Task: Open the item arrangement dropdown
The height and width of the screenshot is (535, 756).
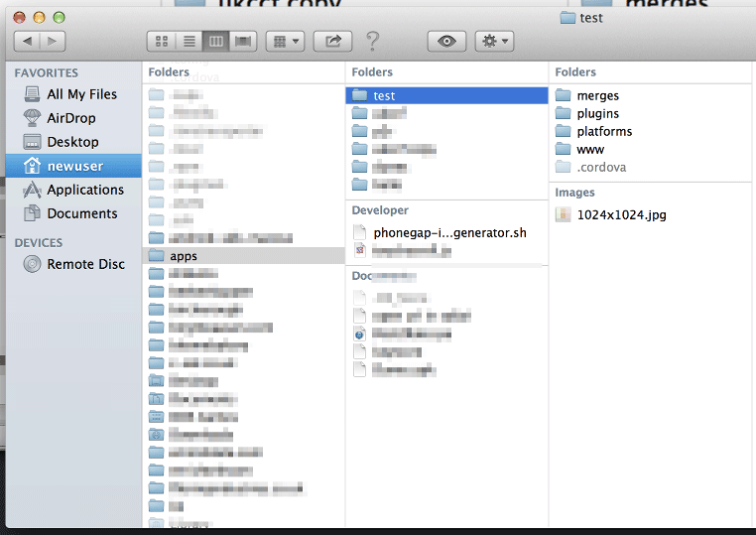Action: (x=286, y=41)
